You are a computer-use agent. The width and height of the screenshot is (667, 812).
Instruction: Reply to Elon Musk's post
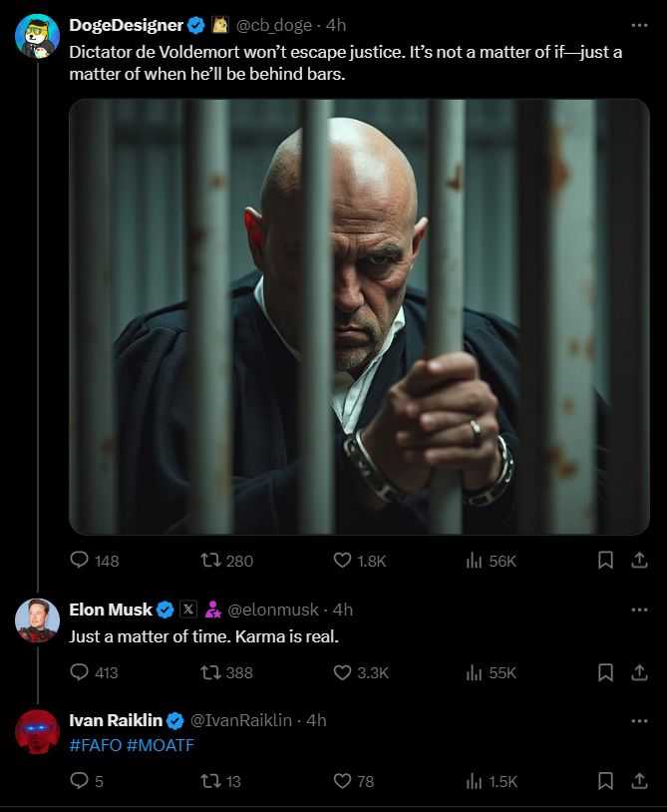pyautogui.click(x=80, y=672)
